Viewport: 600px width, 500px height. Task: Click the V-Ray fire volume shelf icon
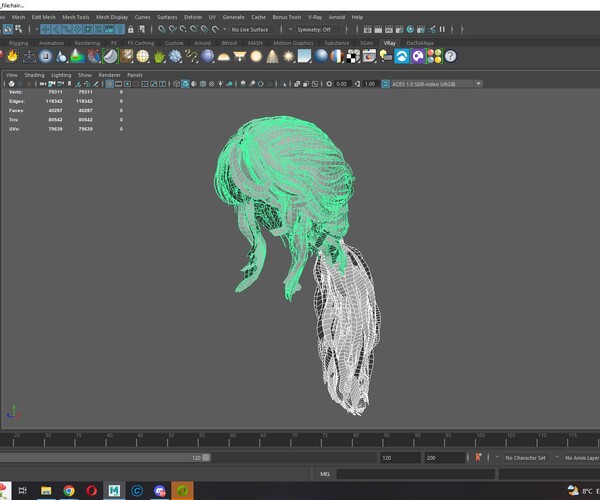pos(13,57)
